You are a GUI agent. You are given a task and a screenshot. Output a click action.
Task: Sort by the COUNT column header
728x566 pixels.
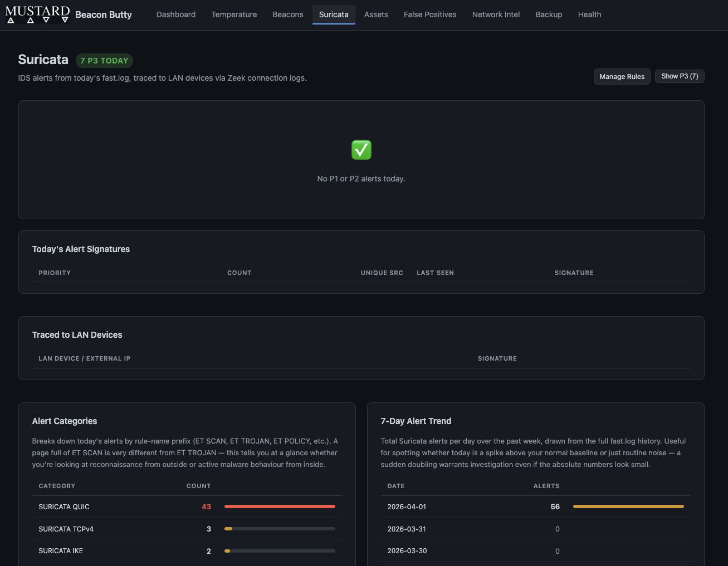[239, 273]
